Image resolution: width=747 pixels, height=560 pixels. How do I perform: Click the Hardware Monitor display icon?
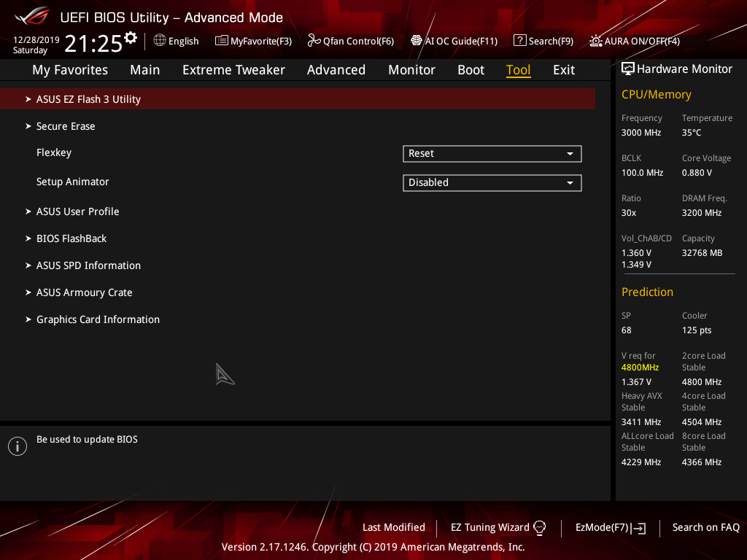tap(628, 69)
